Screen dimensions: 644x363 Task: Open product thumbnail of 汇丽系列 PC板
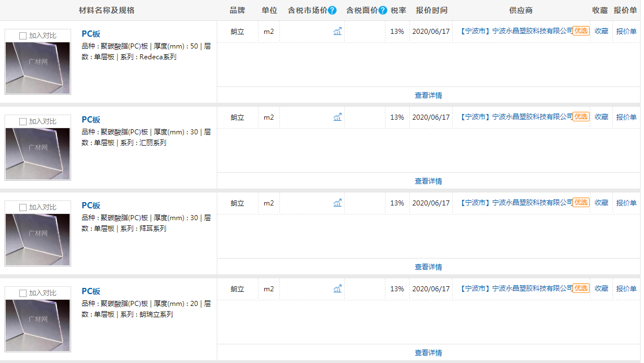[x=38, y=154]
